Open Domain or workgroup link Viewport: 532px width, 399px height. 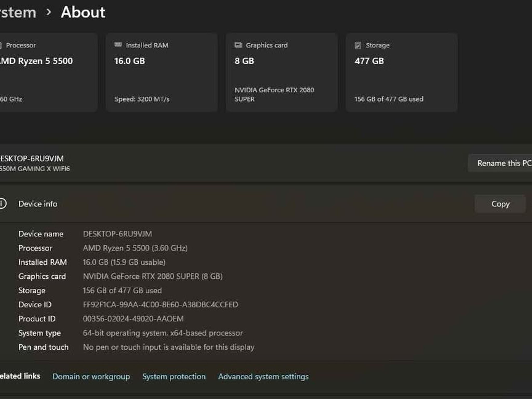tap(91, 376)
